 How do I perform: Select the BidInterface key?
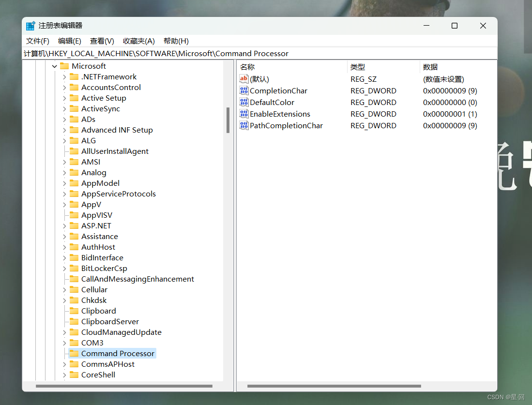point(102,258)
